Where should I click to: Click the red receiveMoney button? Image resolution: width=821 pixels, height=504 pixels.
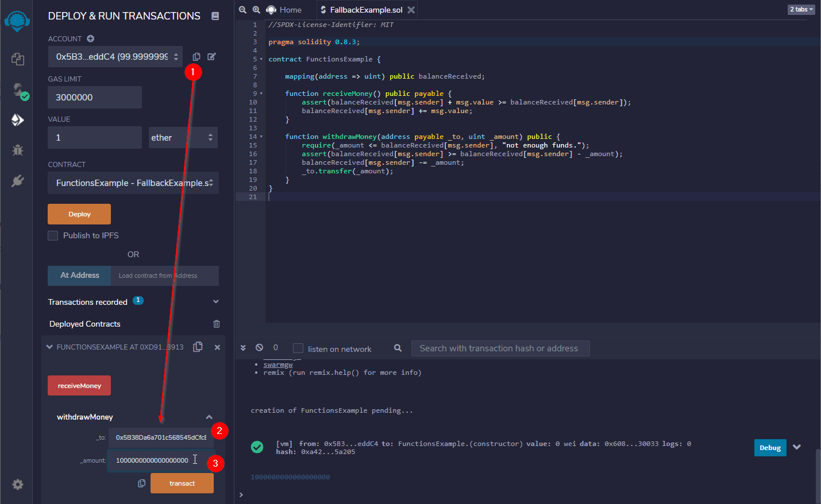(x=79, y=386)
